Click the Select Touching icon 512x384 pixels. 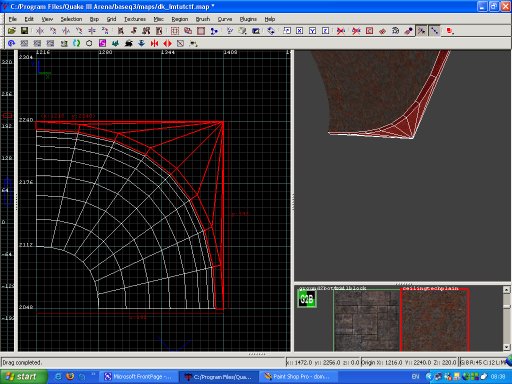(133, 31)
